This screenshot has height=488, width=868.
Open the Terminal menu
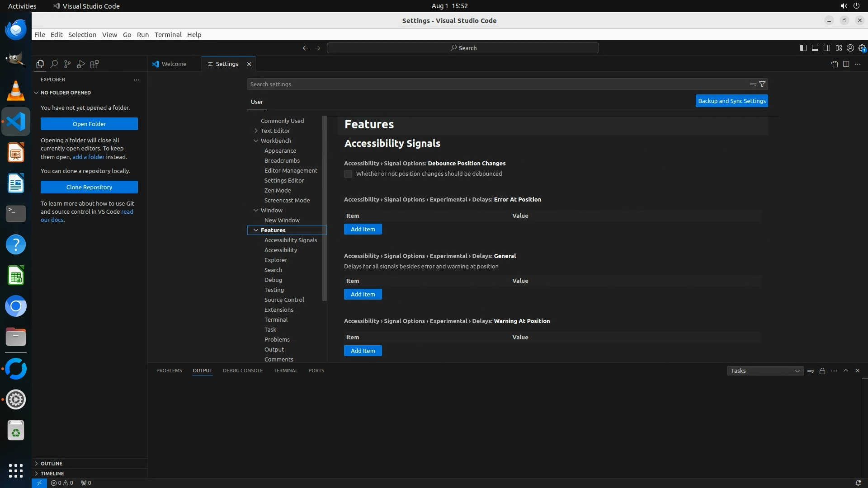coord(168,35)
